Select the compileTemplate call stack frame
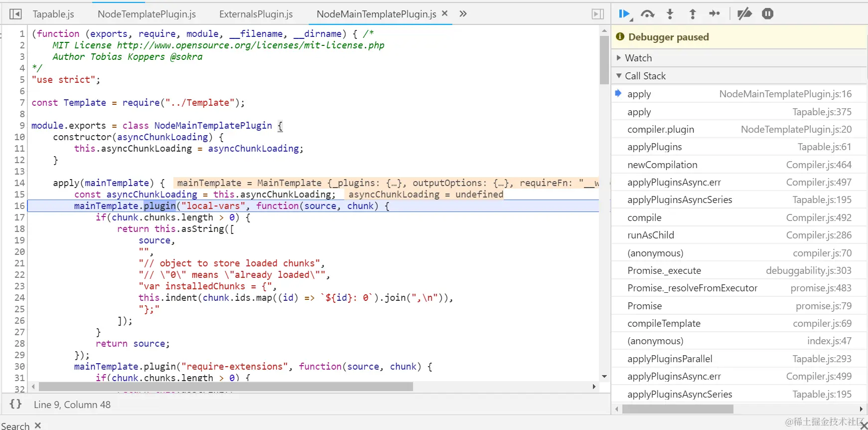 pos(739,323)
